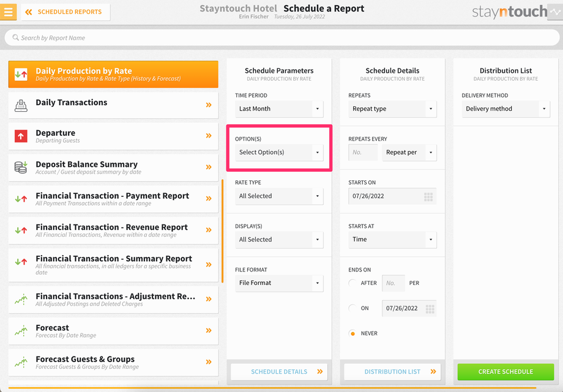Click the search magnifier icon
This screenshot has width=563, height=392.
[x=15, y=37]
